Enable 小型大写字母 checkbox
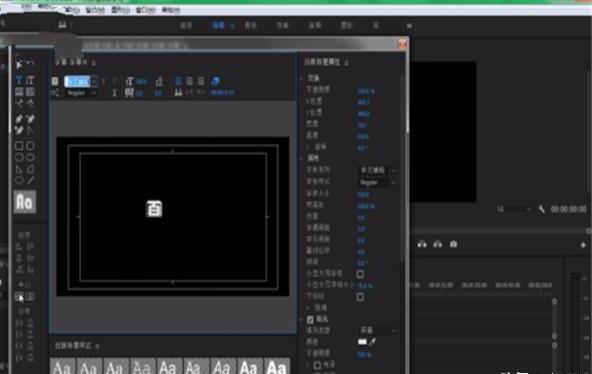Screen dimensions: 592x374 coord(360,274)
